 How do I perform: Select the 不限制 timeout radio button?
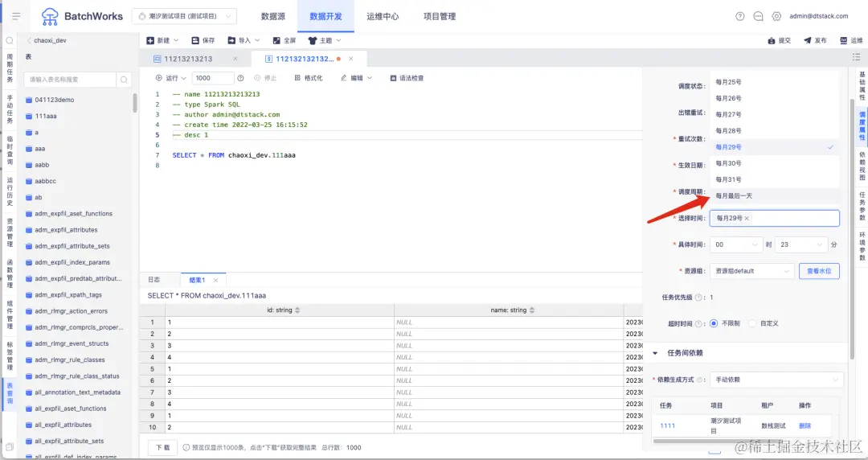pyautogui.click(x=714, y=323)
